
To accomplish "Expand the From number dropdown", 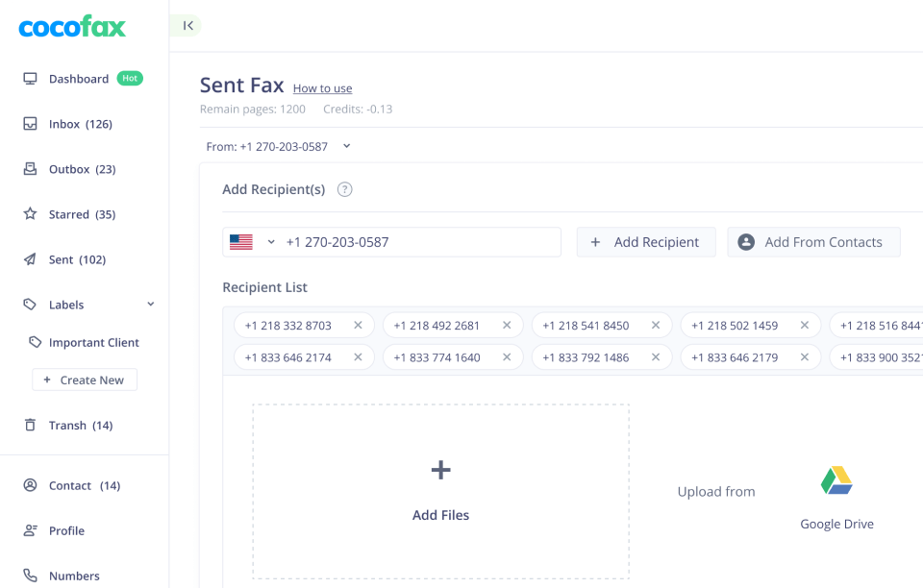I will point(347,146).
